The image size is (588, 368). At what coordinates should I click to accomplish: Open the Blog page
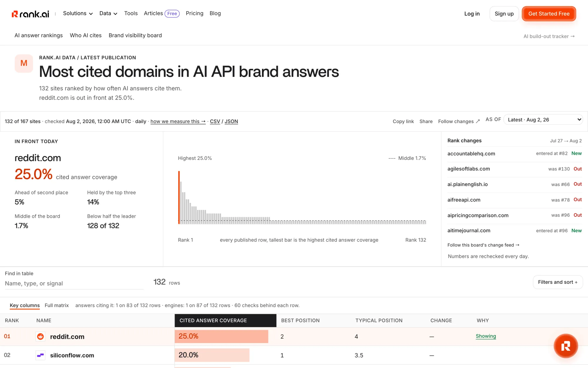pos(215,14)
